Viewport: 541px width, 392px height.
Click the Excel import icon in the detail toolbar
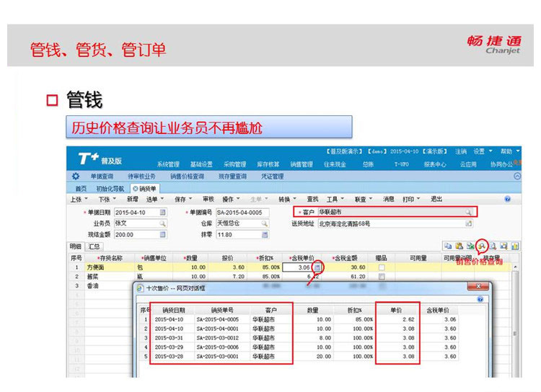pyautogui.click(x=470, y=246)
